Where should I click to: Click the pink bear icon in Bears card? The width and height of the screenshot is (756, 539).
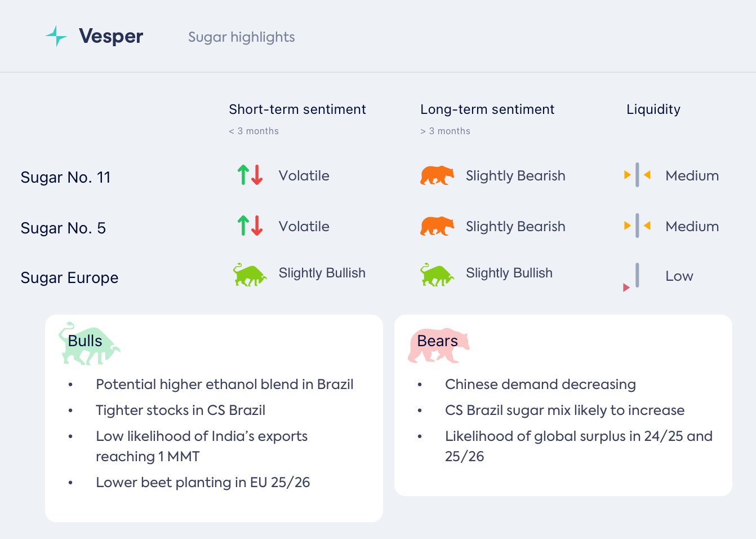[438, 344]
